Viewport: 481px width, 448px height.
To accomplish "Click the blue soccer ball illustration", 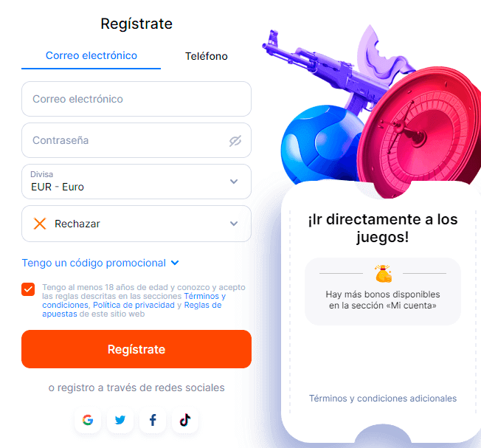I will click(321, 144).
